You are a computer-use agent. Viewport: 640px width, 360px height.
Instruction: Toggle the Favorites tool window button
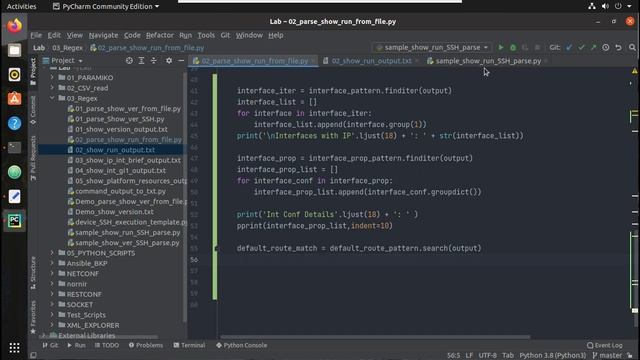coord(33,318)
